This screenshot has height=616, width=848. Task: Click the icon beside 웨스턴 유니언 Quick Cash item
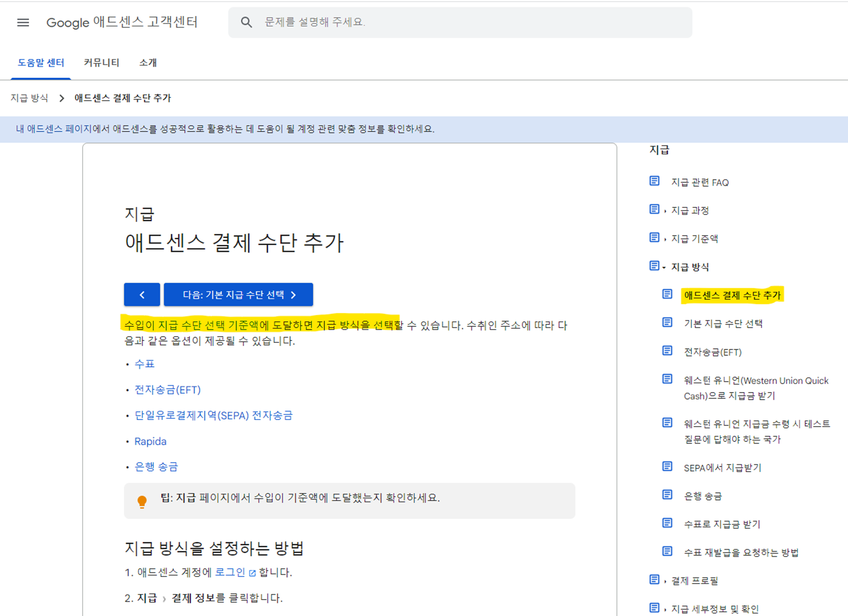667,379
